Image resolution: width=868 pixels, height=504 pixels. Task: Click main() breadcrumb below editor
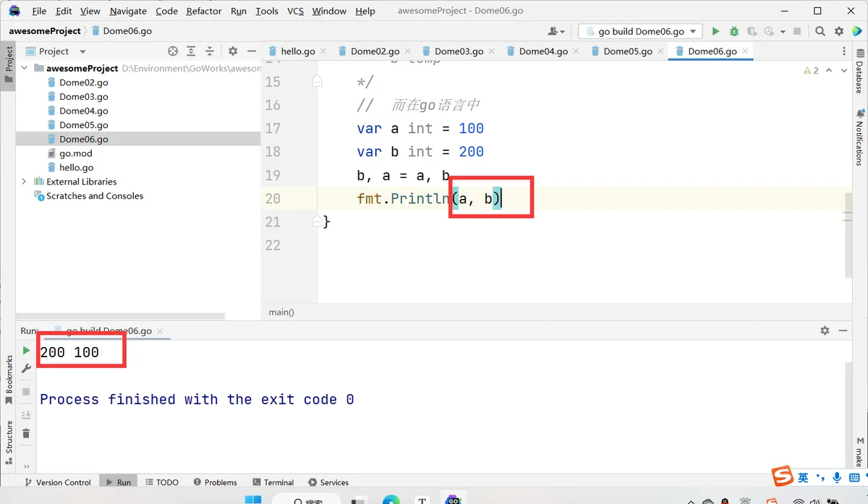click(281, 312)
